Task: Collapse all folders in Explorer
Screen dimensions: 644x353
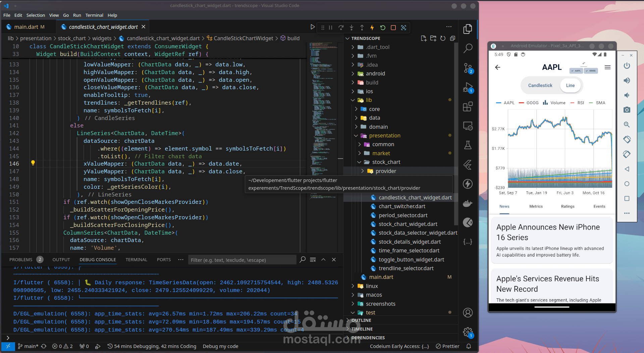Action: point(452,39)
